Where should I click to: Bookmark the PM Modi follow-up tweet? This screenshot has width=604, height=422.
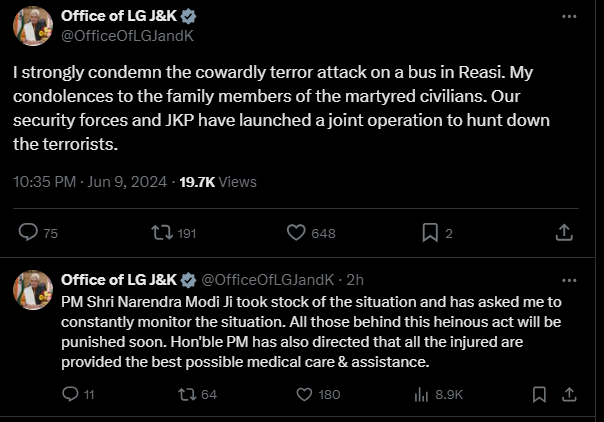pos(539,394)
